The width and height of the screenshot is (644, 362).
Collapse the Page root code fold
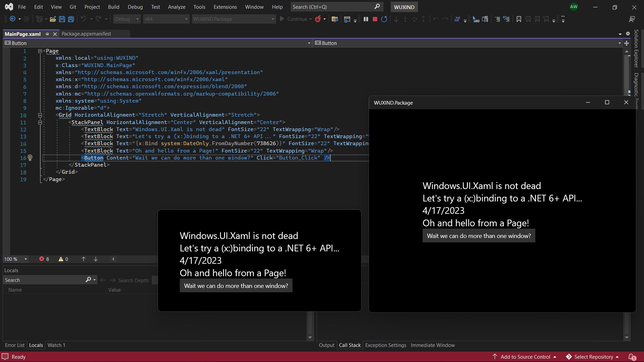[x=40, y=51]
